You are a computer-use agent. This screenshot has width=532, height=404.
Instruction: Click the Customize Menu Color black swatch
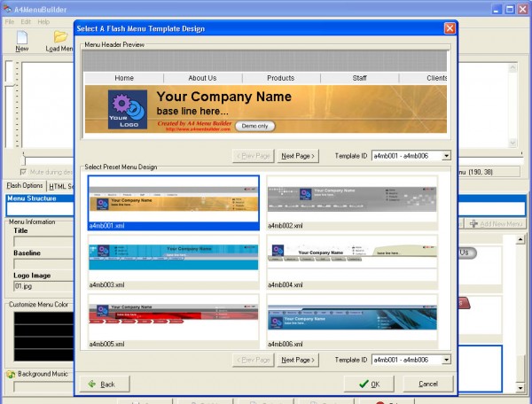43,336
